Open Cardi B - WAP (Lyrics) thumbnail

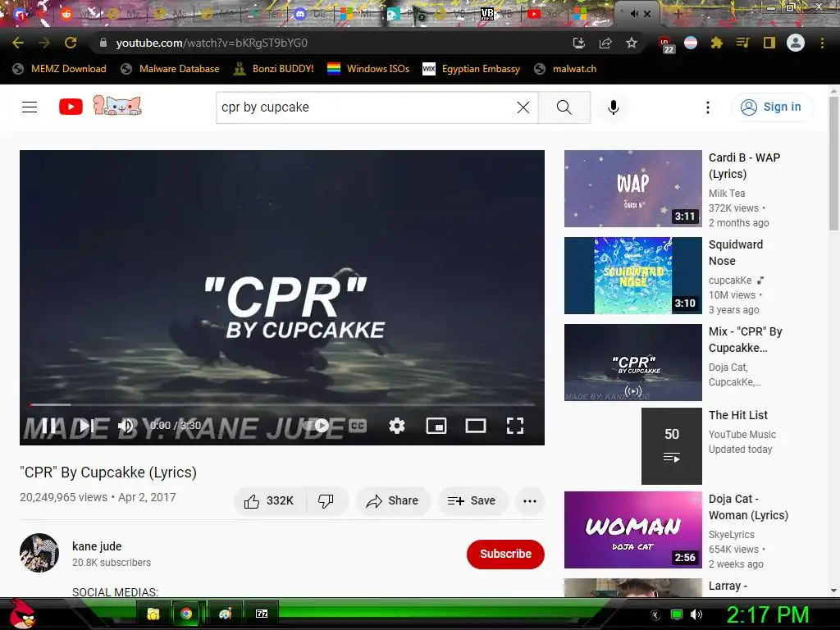point(633,189)
